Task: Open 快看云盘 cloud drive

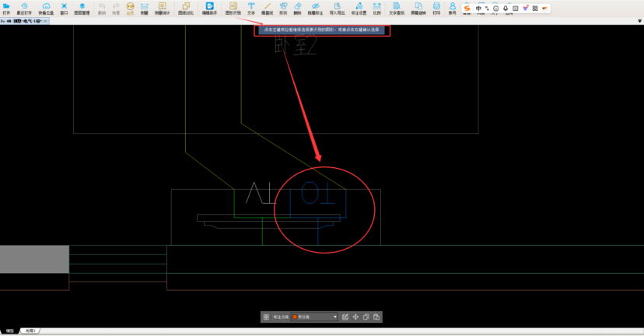Action: click(x=46, y=8)
